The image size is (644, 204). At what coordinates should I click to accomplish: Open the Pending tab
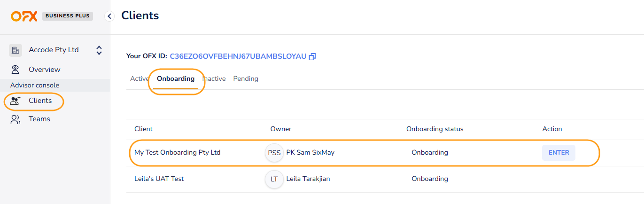(246, 79)
